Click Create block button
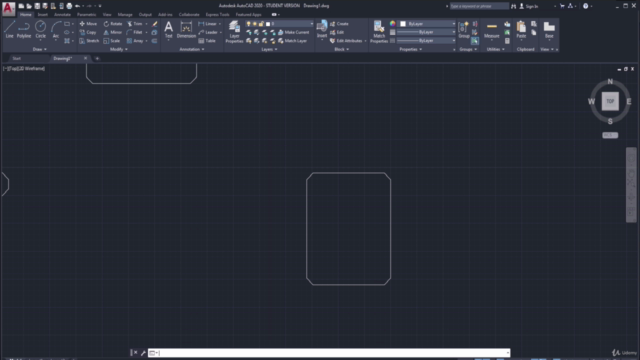The image size is (640, 360). click(x=339, y=24)
